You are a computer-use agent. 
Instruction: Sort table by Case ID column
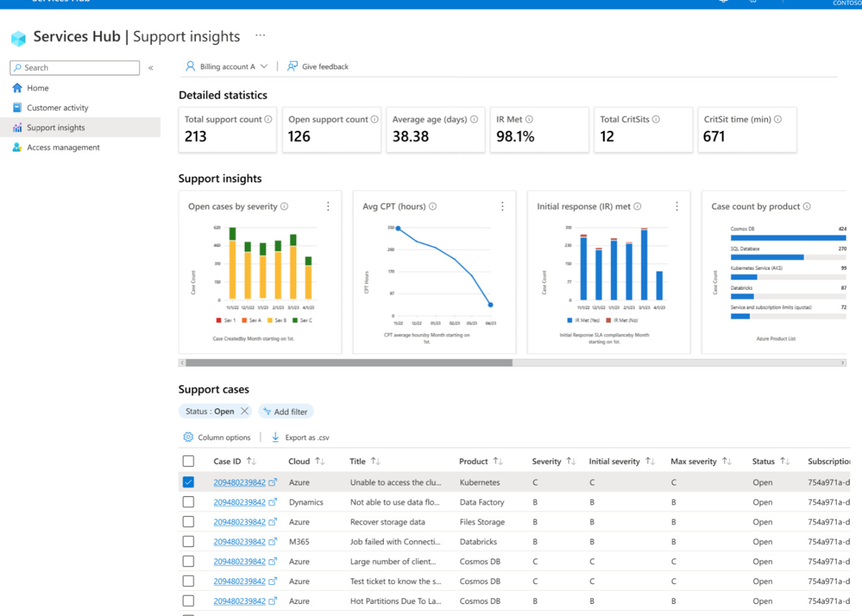coord(251,461)
